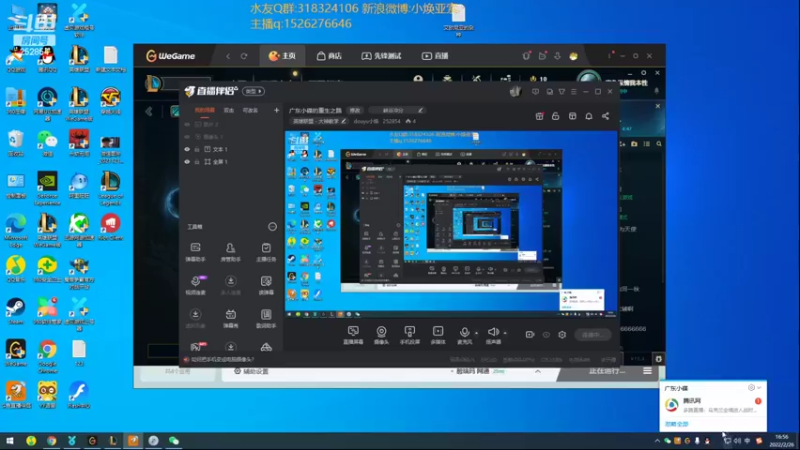Open the 直播 tab in WeGame
The height and width of the screenshot is (450, 800).
(435, 56)
